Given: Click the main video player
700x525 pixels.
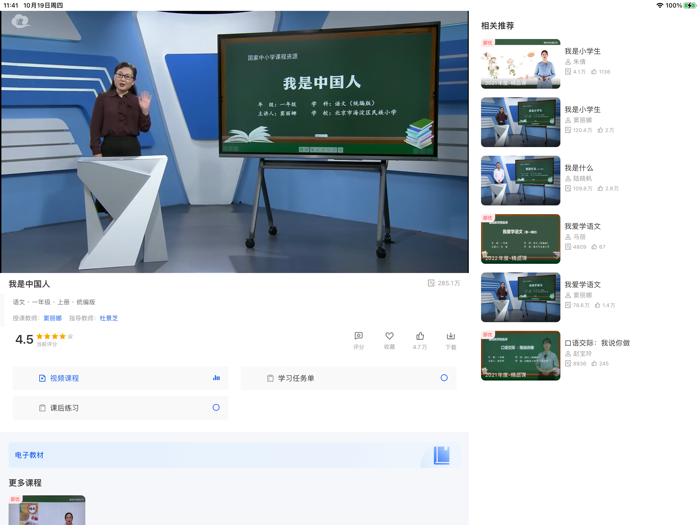Looking at the screenshot, I should (235, 142).
